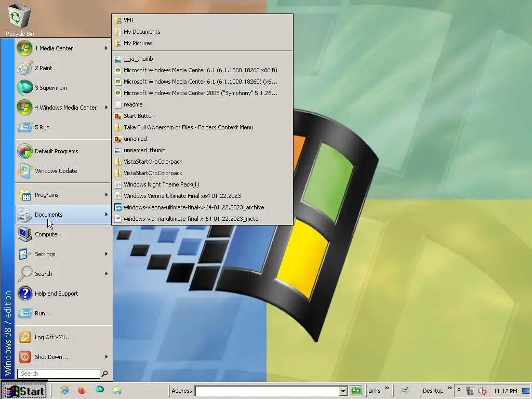Open the readme file
The image size is (532, 399).
tap(202, 104)
